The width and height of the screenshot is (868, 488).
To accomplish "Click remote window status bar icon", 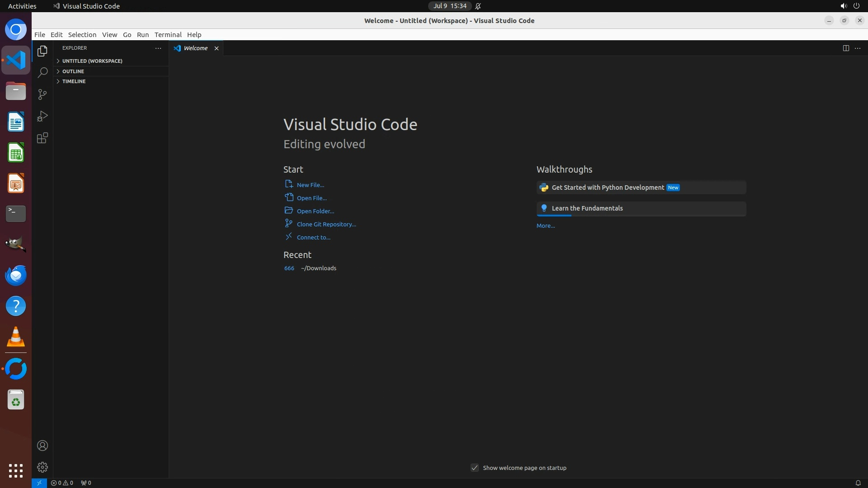I will coord(39,483).
